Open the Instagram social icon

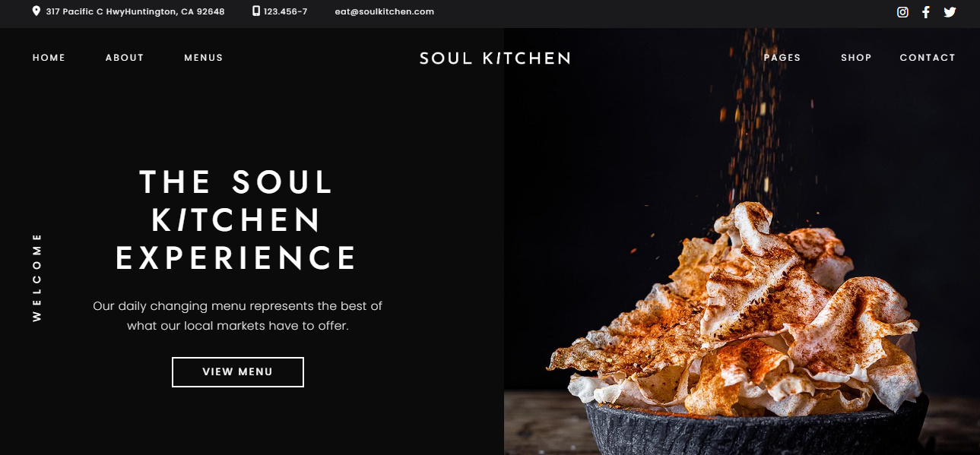902,12
